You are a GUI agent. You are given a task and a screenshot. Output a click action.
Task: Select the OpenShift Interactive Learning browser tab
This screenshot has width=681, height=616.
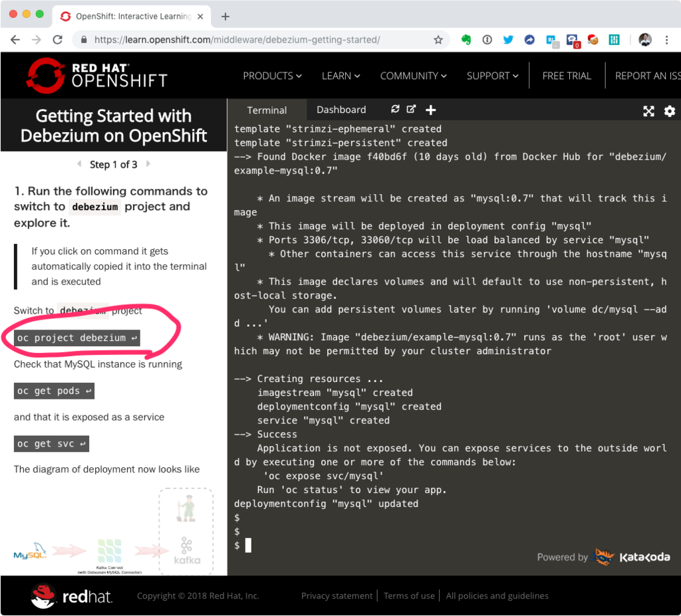pos(132,17)
